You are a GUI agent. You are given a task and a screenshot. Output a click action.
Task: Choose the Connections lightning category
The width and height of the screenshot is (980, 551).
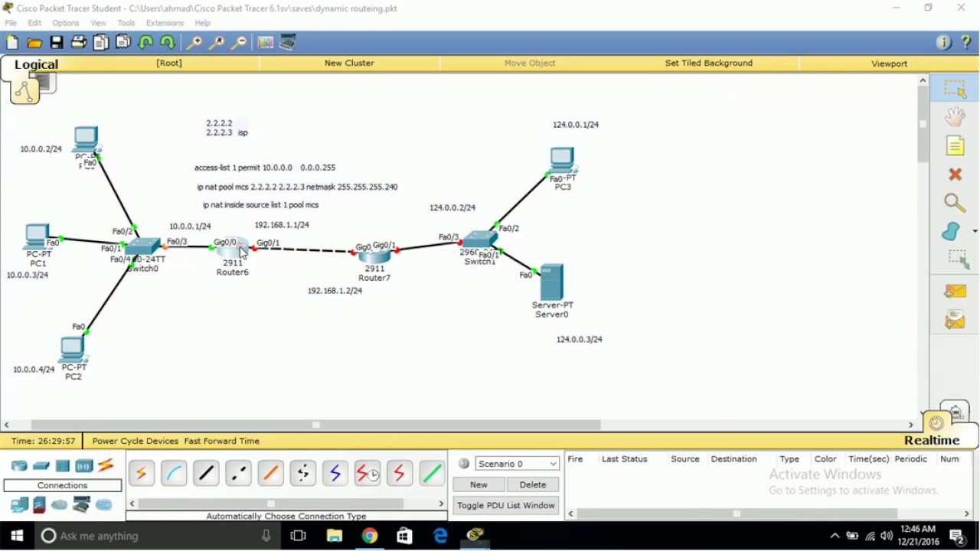tap(106, 465)
